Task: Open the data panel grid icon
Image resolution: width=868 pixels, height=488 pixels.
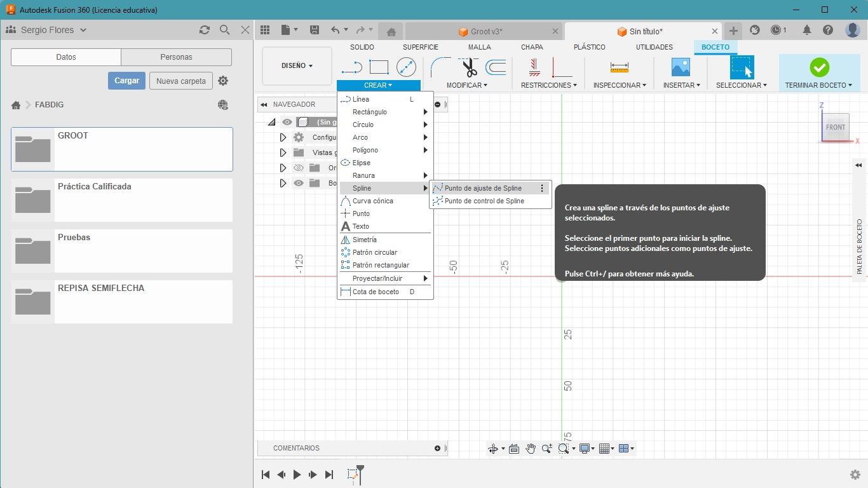Action: tap(265, 30)
